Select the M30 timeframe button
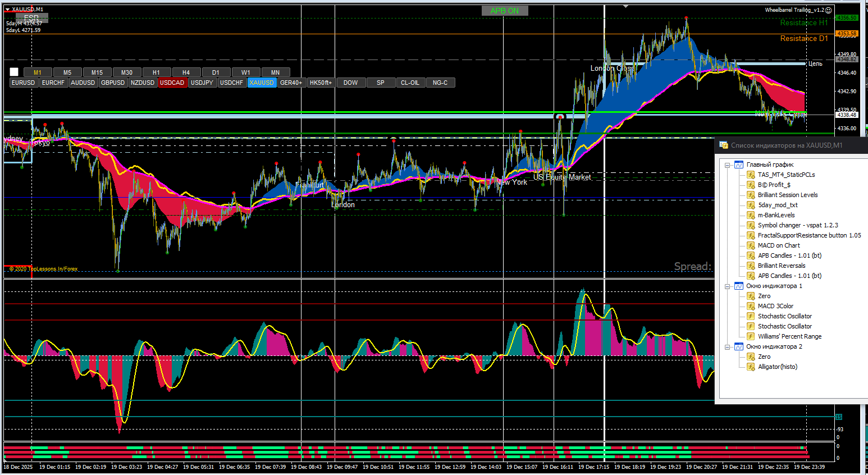The image size is (868, 475). pyautogui.click(x=127, y=72)
